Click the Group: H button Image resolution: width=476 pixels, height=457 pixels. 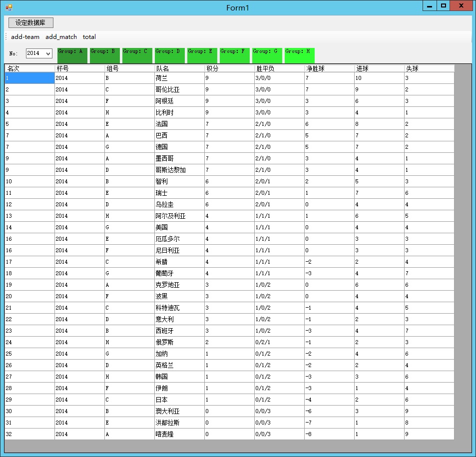coord(300,55)
